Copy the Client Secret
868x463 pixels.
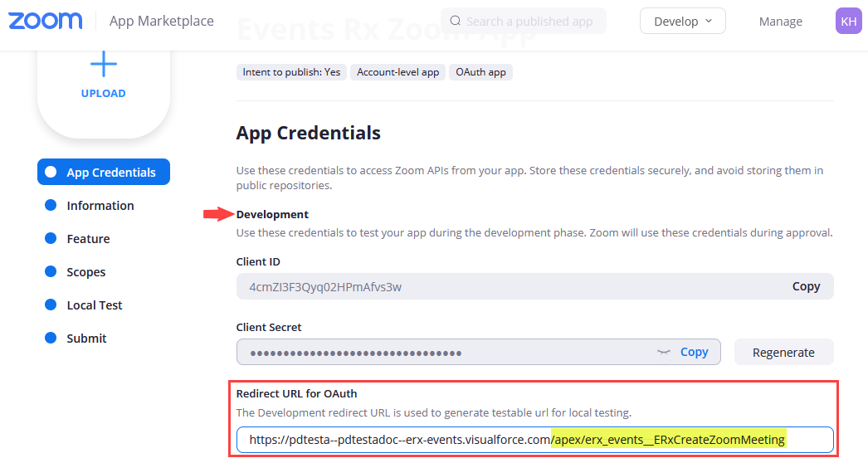tap(694, 352)
